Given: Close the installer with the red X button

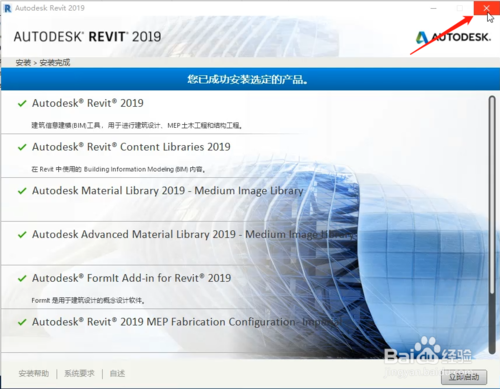Looking at the screenshot, I should [x=486, y=8].
